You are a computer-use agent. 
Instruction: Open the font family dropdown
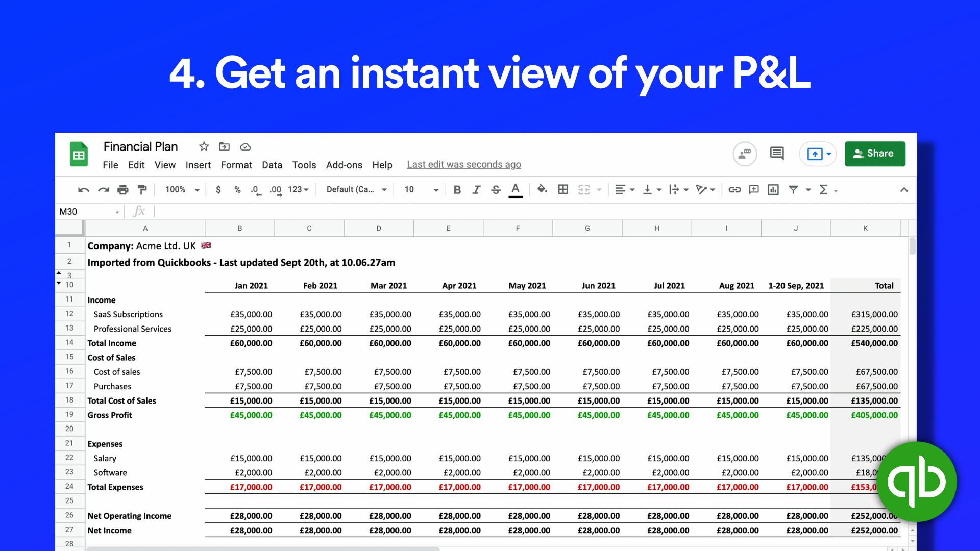(x=355, y=189)
